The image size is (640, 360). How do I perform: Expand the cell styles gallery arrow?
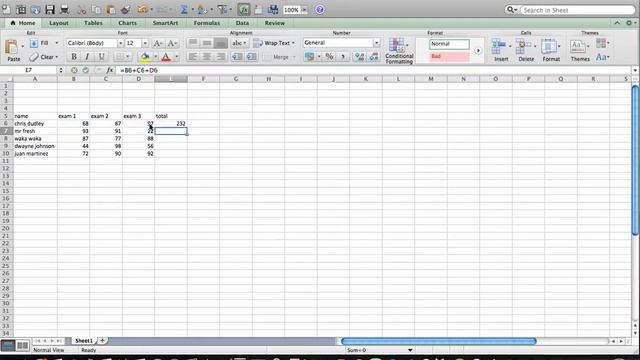478,51
